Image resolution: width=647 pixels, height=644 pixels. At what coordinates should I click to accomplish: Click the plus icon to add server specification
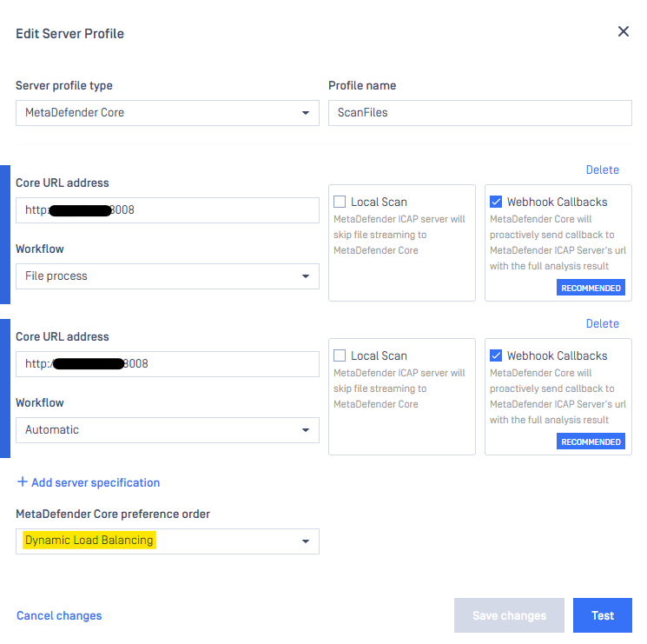click(22, 482)
